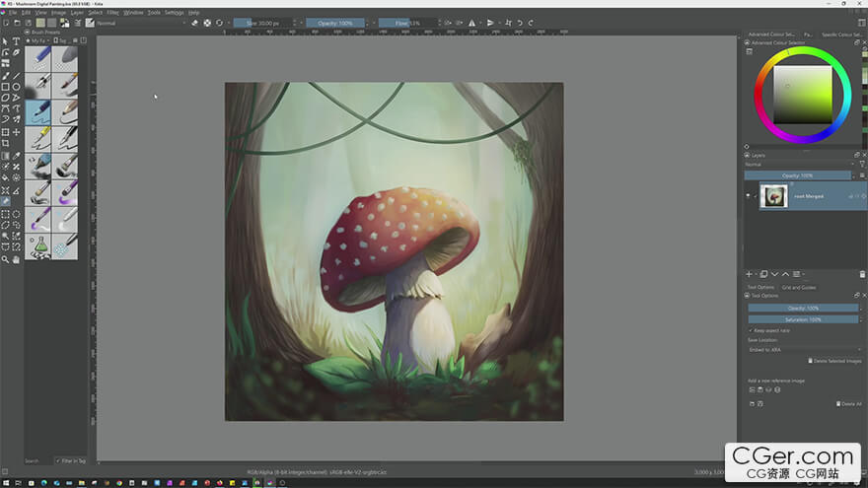
Task: Click the New Document toolbar icon
Action: pos(6,23)
